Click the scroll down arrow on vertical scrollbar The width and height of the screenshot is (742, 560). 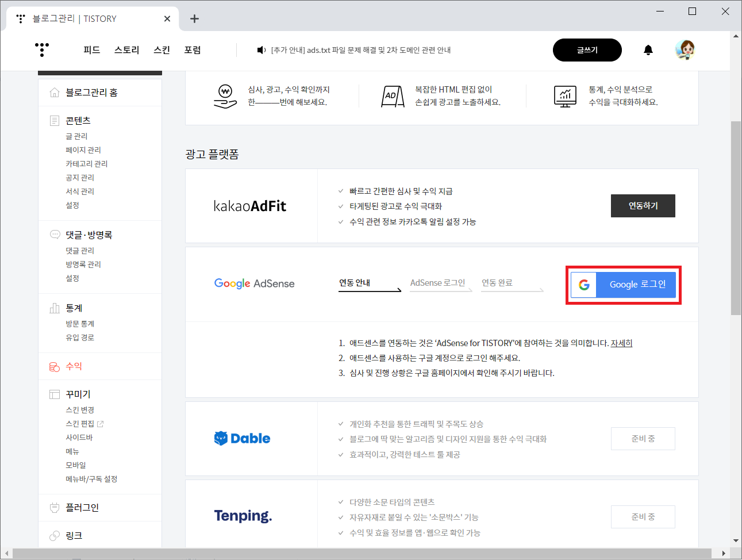[x=736, y=540]
